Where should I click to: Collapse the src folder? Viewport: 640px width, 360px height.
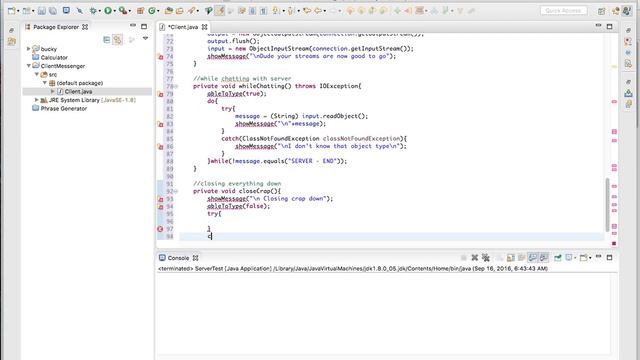pyautogui.click(x=37, y=74)
